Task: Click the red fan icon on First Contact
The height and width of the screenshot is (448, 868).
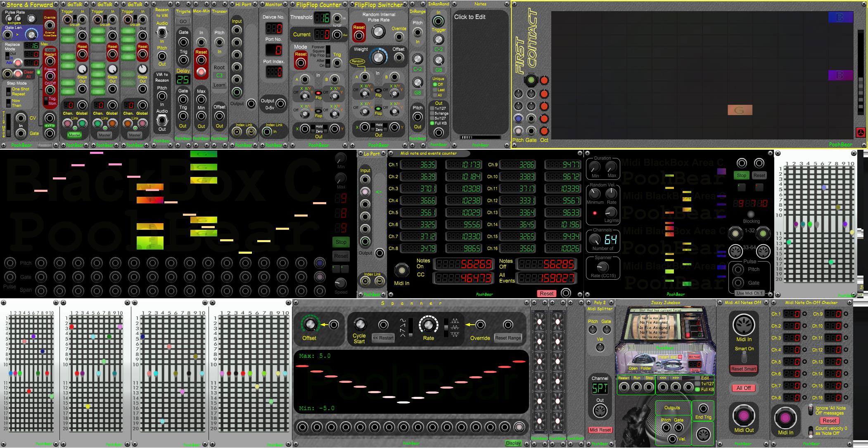Action: (x=860, y=133)
